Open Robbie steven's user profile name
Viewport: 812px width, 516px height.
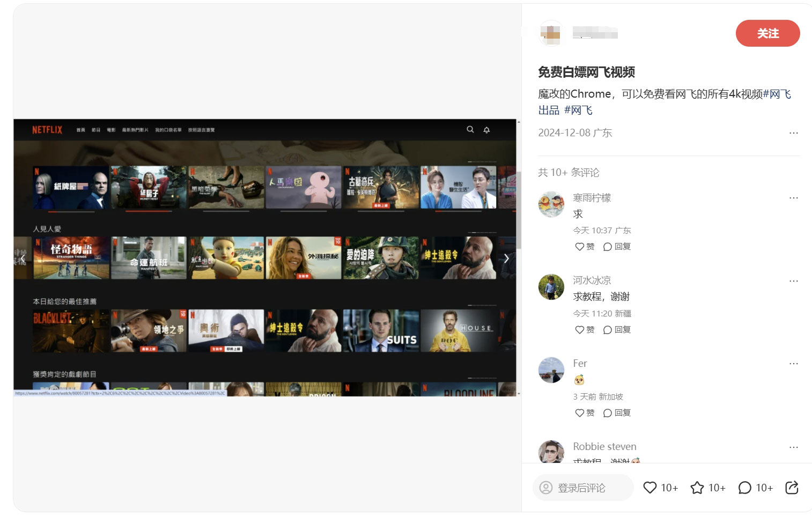click(604, 446)
